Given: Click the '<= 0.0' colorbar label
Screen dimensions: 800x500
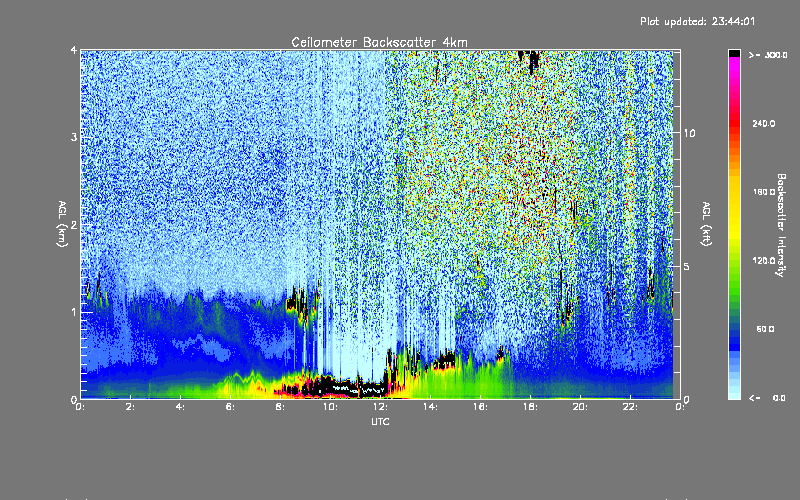Looking at the screenshot, I should click(x=768, y=398).
